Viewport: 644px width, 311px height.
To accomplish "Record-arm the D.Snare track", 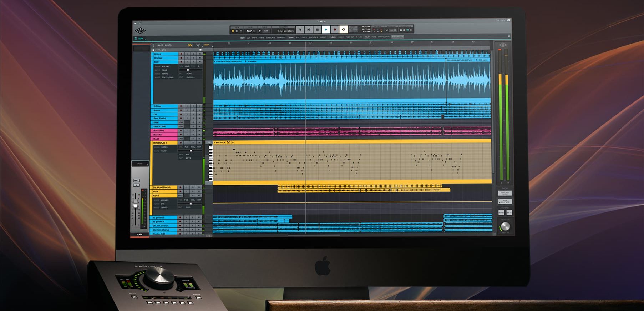I will point(181,58).
